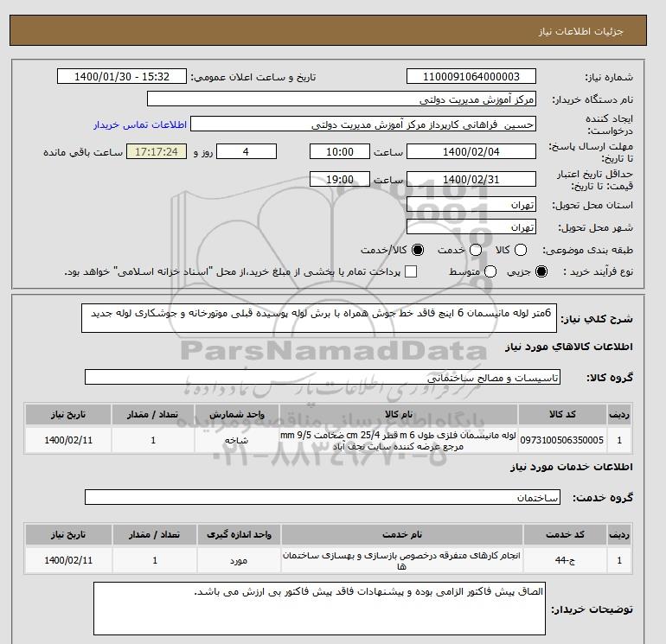Viewport: 666px width, 644px height.
Task: Click the goods table header نام کالا
Action: 399,414
